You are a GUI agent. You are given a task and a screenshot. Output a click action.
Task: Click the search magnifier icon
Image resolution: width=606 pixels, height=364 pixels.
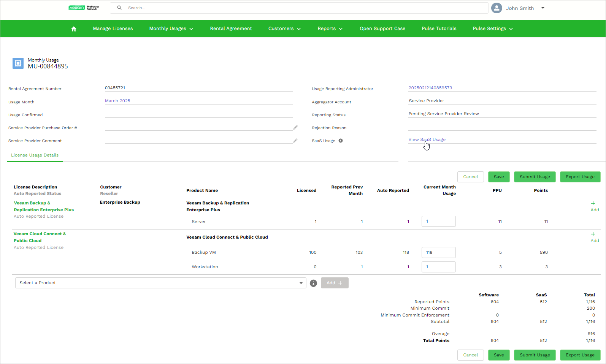119,8
